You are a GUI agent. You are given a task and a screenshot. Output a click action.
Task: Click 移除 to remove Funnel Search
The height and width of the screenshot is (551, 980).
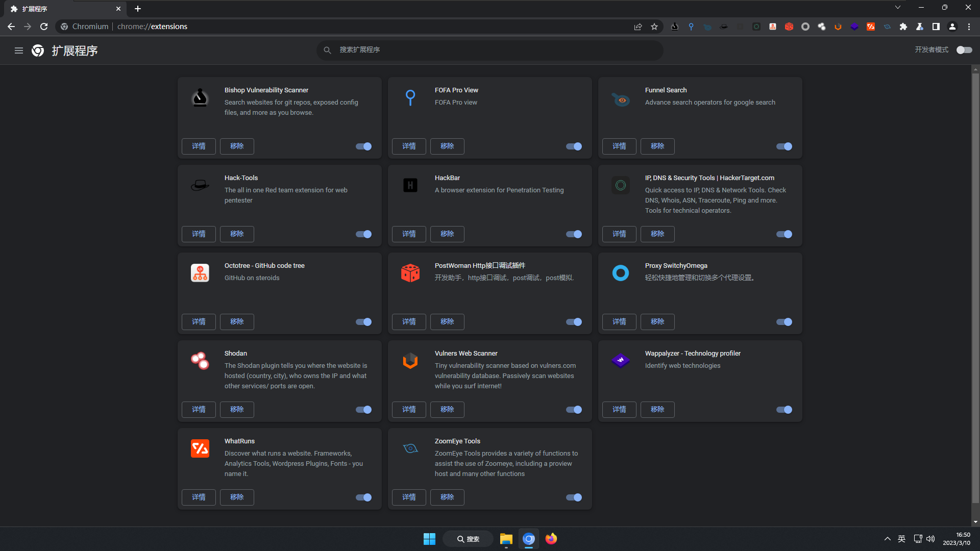[657, 146]
